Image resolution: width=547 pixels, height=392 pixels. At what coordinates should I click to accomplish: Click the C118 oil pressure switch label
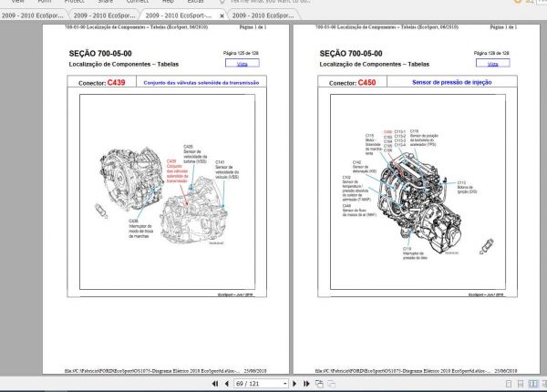415,253
